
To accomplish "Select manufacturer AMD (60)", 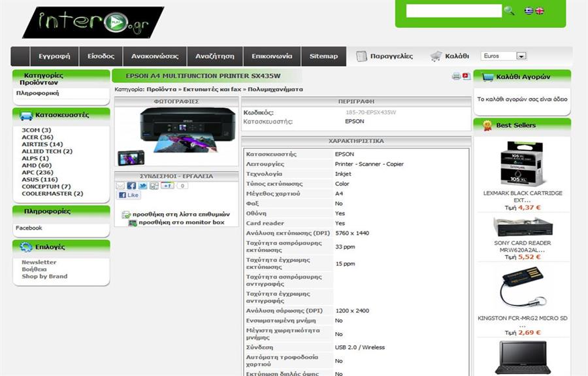I will [37, 165].
